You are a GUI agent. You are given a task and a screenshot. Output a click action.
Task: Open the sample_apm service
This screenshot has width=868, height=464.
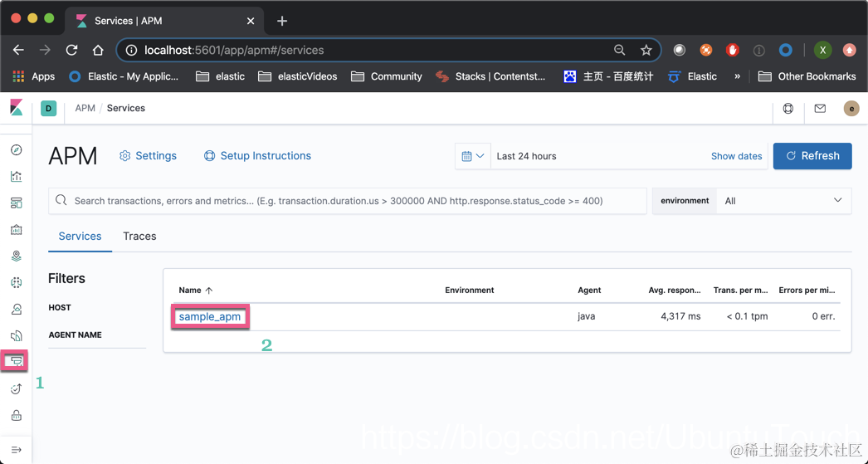pos(210,317)
